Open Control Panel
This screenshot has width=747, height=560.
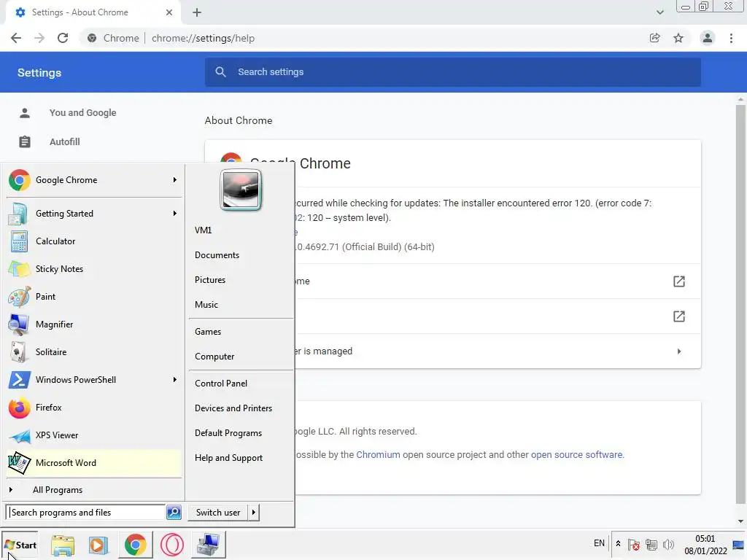coord(221,384)
